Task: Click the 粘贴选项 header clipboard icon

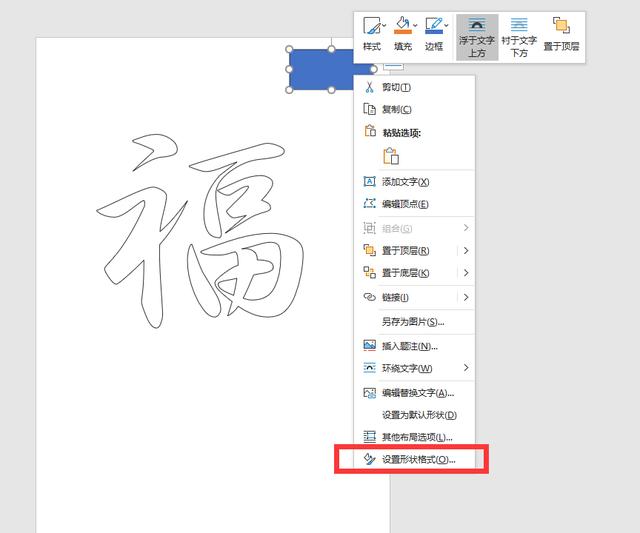Action: click(370, 131)
